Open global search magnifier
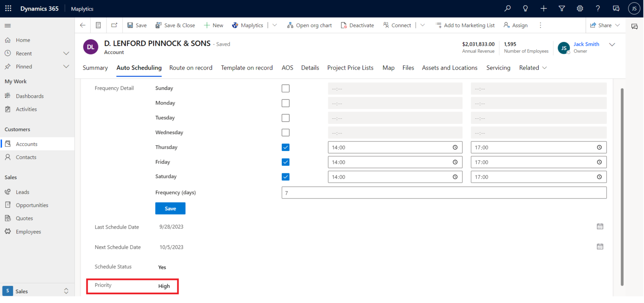644x303 pixels. click(x=507, y=8)
